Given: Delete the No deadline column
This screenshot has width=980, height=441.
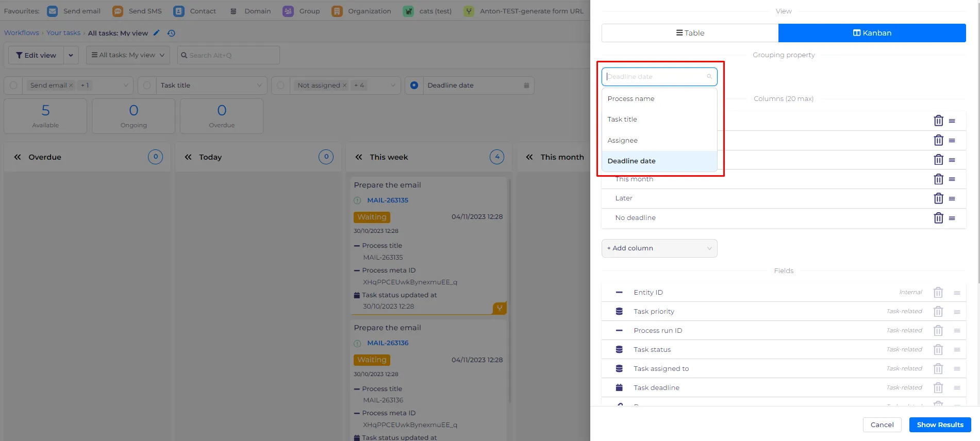Looking at the screenshot, I should coord(938,218).
